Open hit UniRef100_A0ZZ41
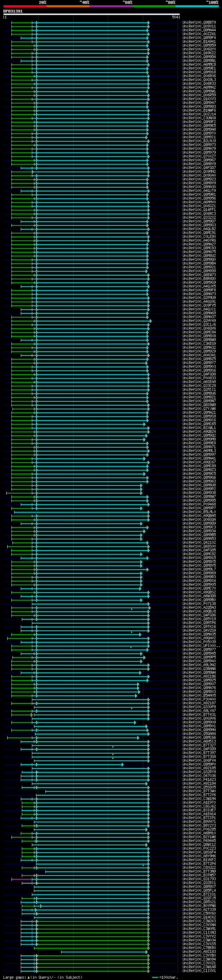This screenshot has width=222, height=980. click(x=199, y=34)
